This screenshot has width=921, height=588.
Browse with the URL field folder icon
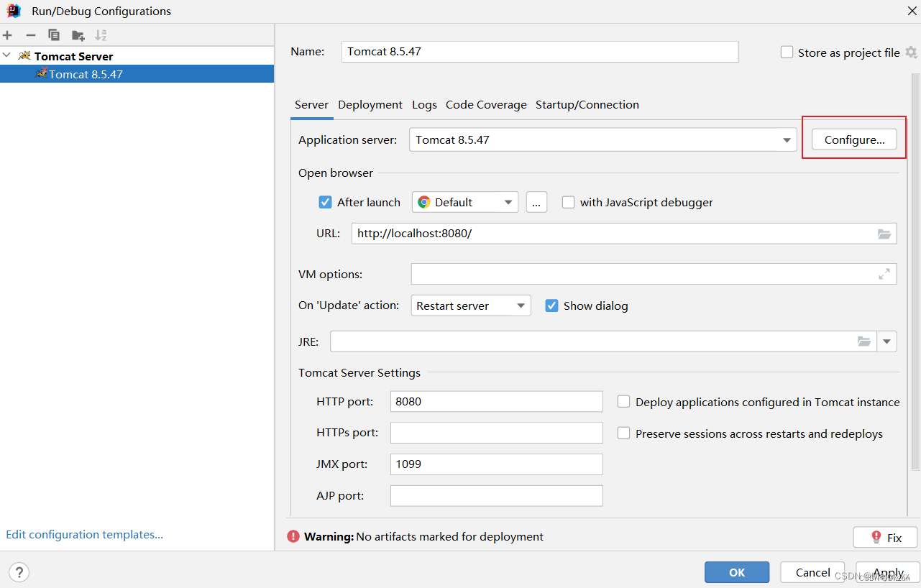point(884,234)
